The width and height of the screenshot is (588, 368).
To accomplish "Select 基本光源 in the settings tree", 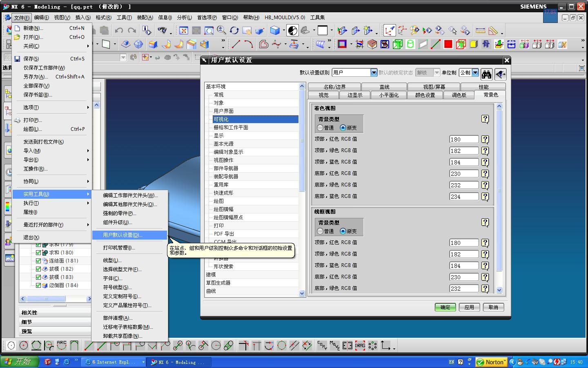I will point(224,144).
